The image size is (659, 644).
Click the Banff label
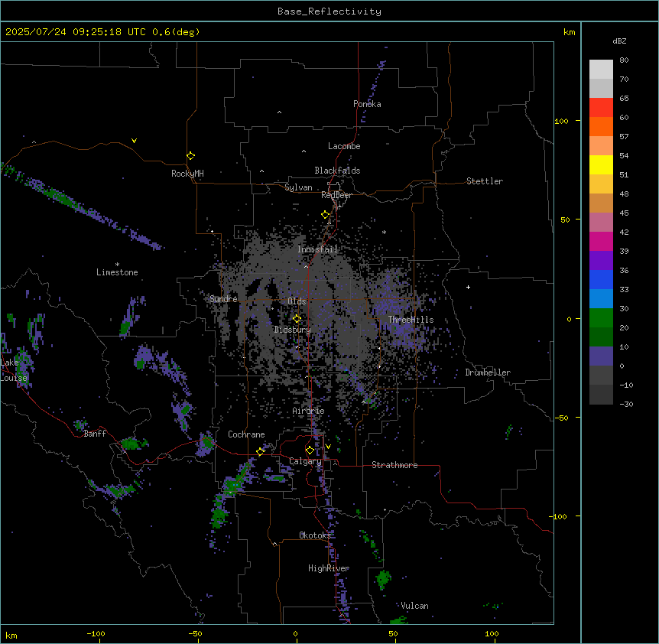click(x=95, y=434)
